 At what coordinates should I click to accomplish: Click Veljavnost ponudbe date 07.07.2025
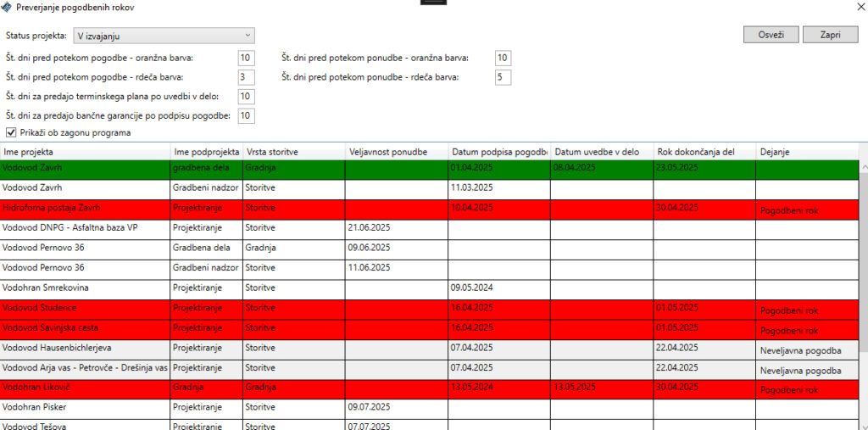[370, 426]
